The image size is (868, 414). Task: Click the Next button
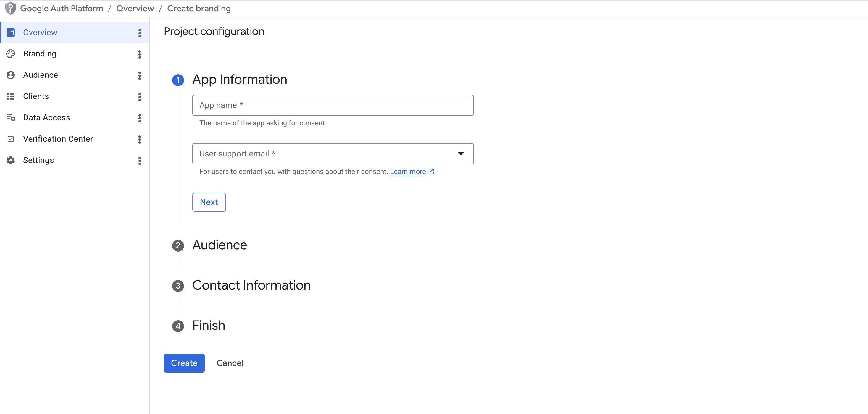[x=209, y=202]
